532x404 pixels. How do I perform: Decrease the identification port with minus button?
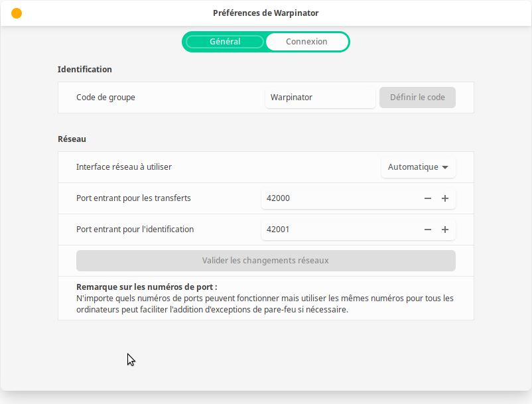(x=427, y=230)
